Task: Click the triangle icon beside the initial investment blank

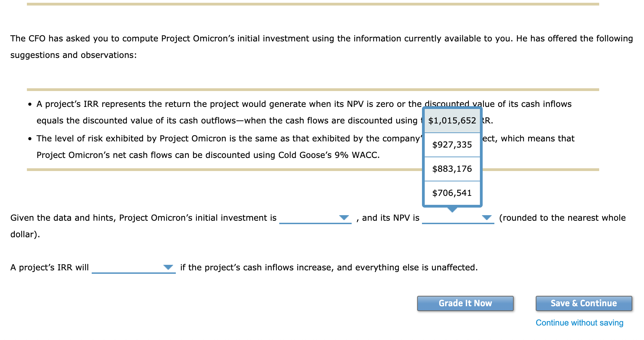Action: 344,218
